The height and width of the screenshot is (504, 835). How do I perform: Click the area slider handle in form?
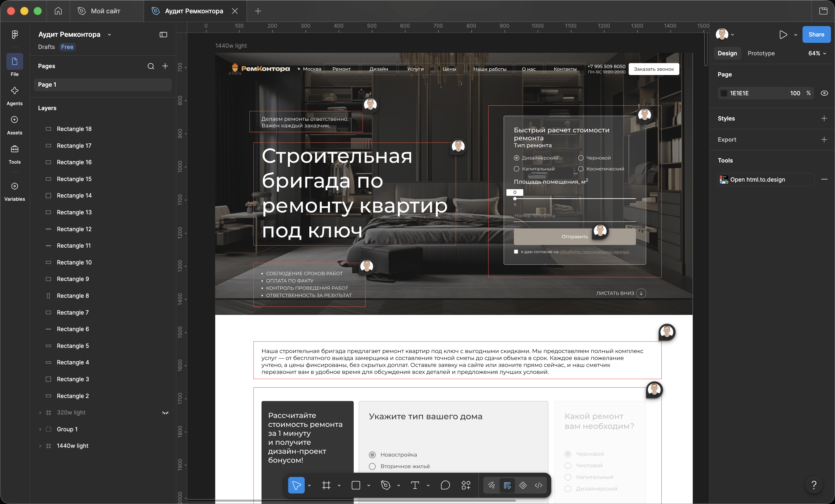coord(515,199)
